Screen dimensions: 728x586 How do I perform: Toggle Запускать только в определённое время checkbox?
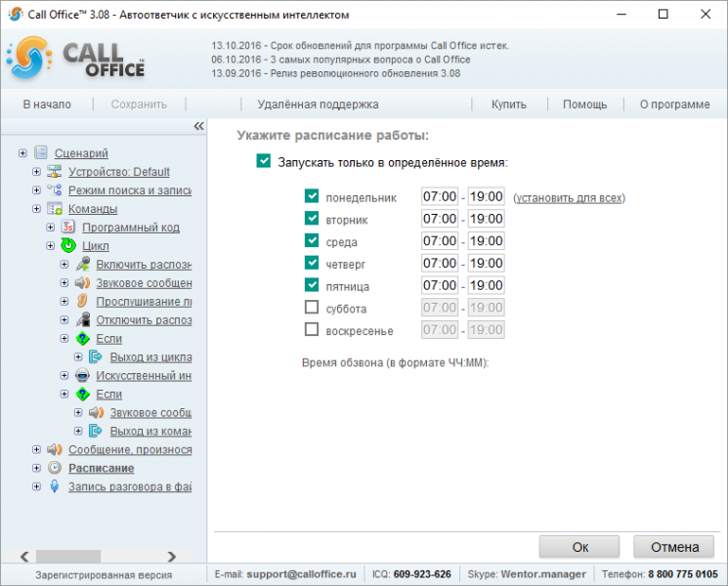(264, 161)
